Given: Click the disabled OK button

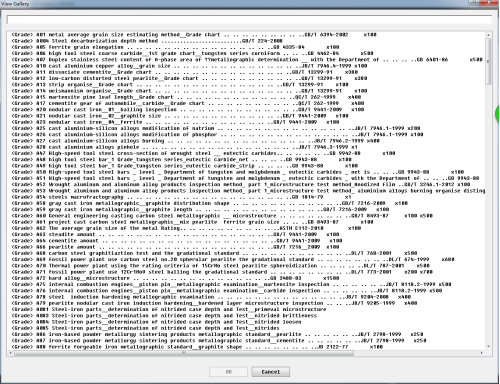Looking at the screenshot, I should [229, 372].
